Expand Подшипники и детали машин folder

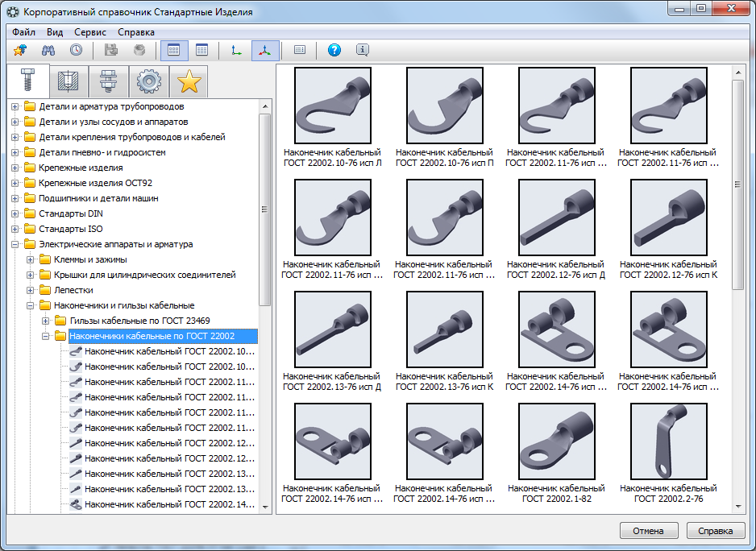15,199
